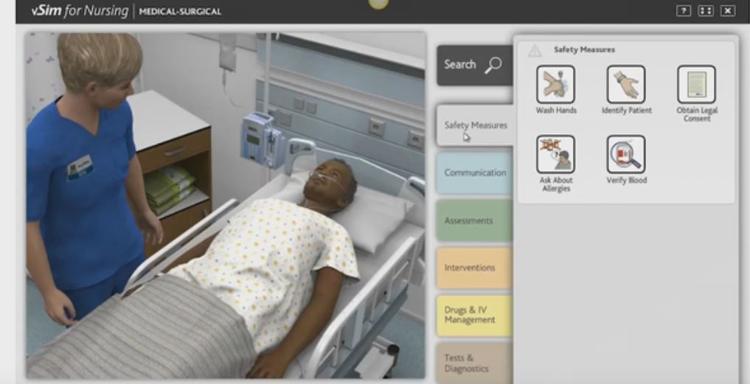Open the Tests & Diagnostics tab
Image resolution: width=750 pixels, height=384 pixels.
pos(475,362)
